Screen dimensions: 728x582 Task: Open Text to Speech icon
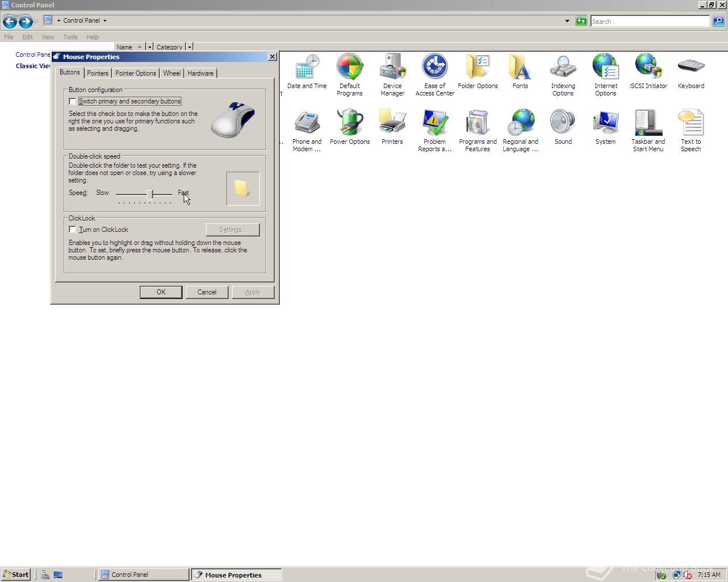(691, 131)
